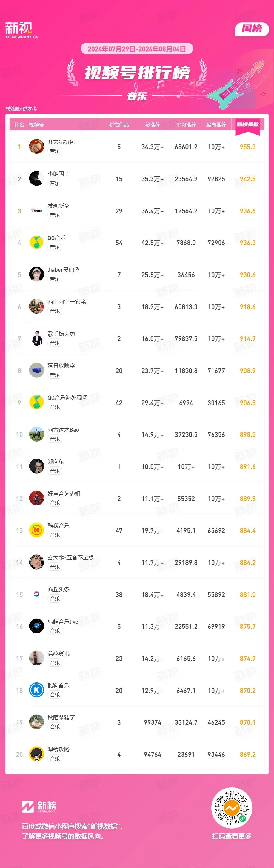This screenshot has height=868, width=274.
Task: Click the 音乐 tag under 发现新乡
Action: pos(55,215)
